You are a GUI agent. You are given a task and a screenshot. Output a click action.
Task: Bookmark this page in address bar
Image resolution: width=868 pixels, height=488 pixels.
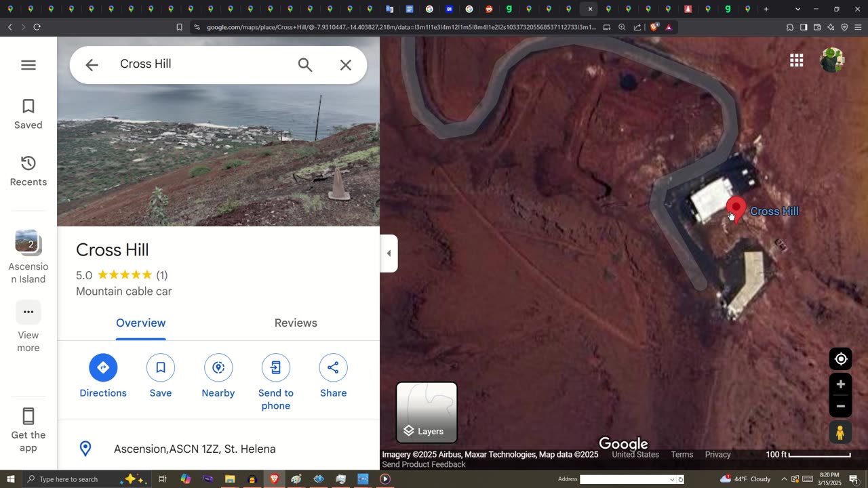tap(180, 27)
